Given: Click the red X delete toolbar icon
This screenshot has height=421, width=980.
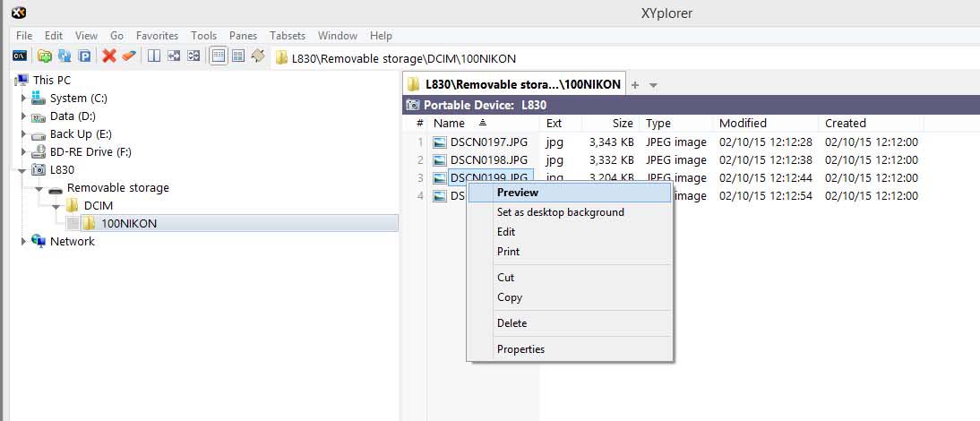Looking at the screenshot, I should click(x=109, y=56).
